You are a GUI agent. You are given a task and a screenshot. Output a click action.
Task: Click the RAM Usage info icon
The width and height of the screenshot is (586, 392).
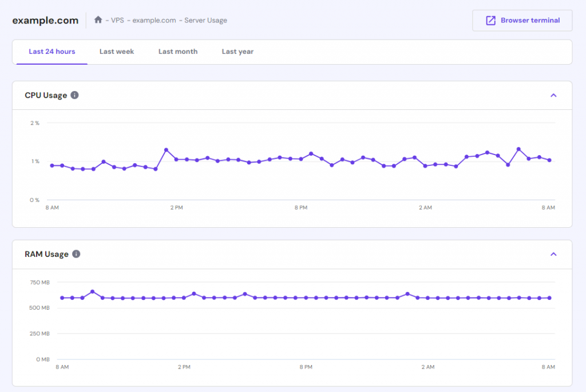[76, 254]
